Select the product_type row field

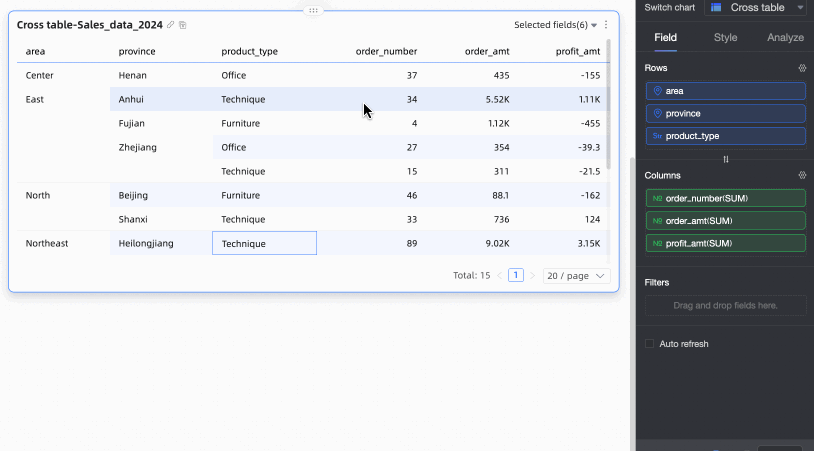726,136
